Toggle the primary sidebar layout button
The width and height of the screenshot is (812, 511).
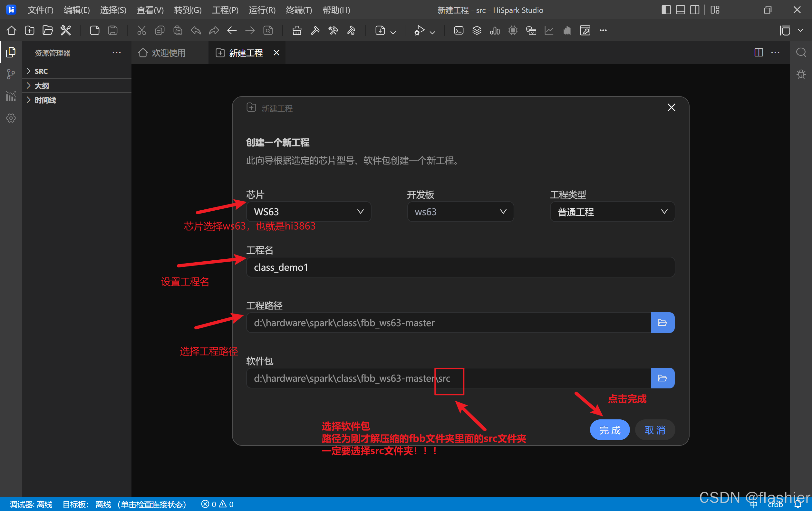(x=666, y=10)
